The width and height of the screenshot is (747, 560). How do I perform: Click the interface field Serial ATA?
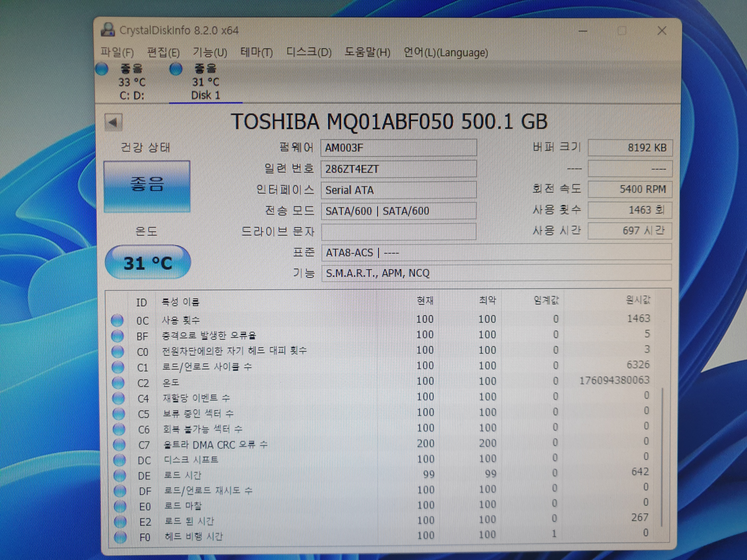point(399,190)
